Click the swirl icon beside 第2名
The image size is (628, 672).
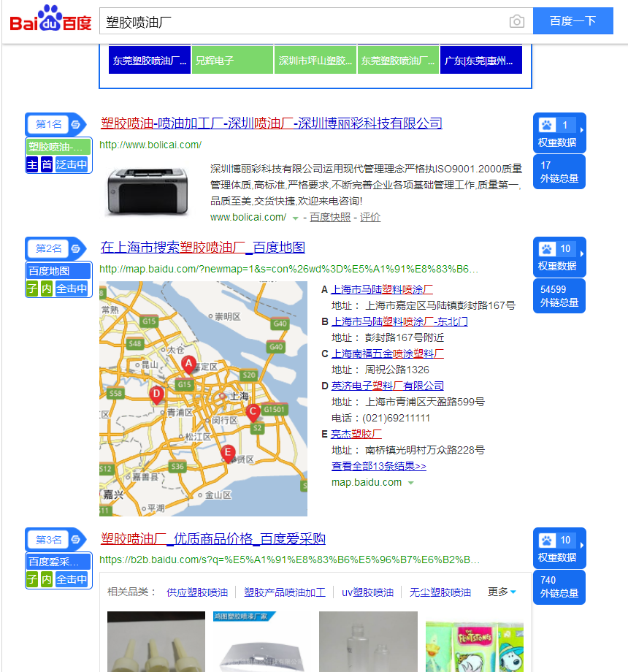click(76, 248)
